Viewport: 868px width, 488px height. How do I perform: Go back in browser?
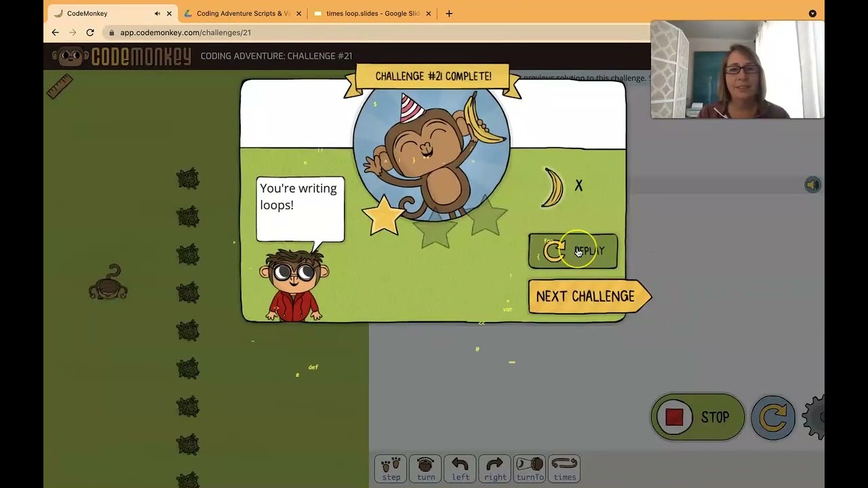point(56,33)
